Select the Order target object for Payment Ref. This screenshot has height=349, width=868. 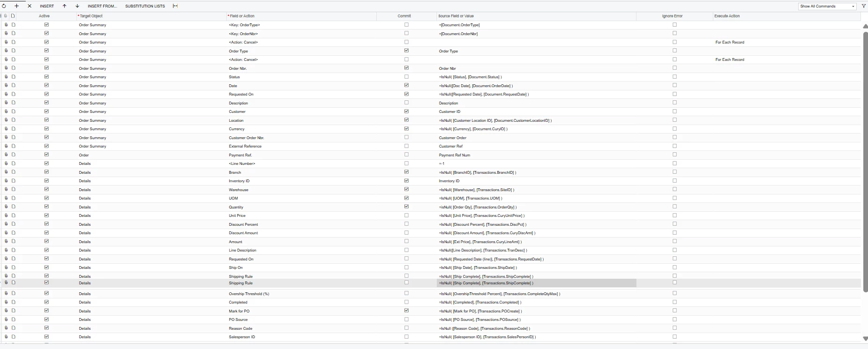click(x=151, y=155)
